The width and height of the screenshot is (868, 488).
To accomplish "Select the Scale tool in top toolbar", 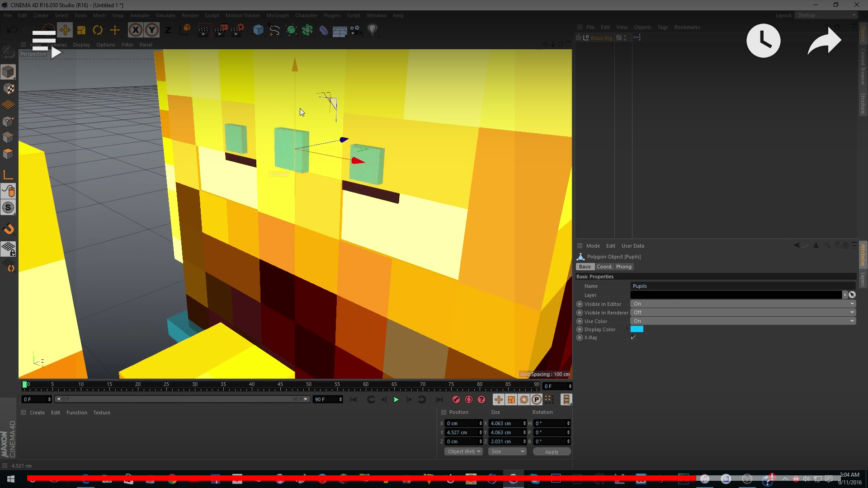I will click(x=81, y=30).
